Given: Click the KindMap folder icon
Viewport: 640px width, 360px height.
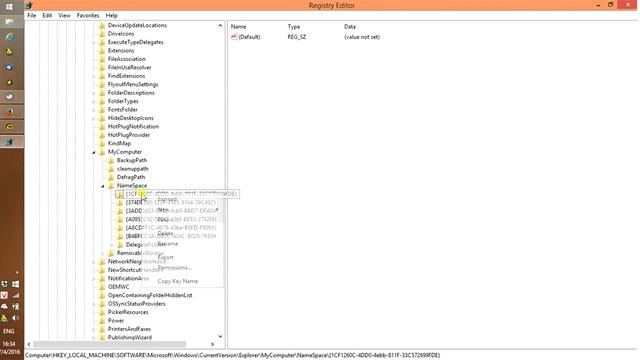Looking at the screenshot, I should (x=102, y=143).
